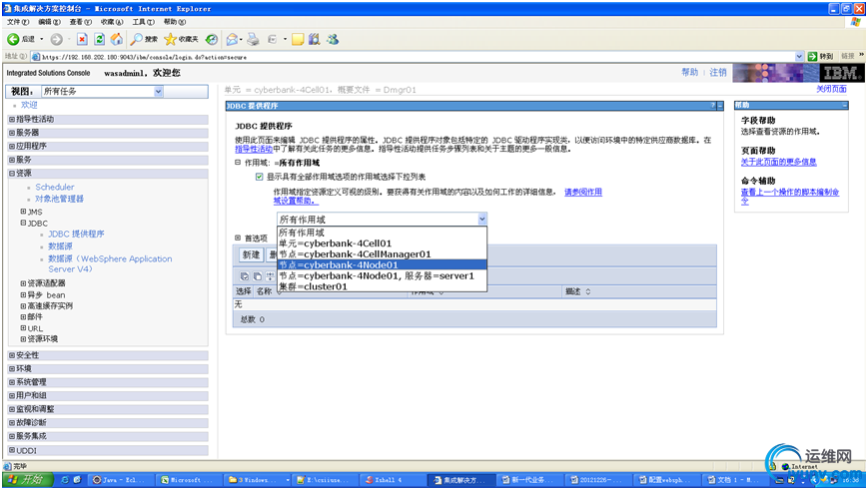This screenshot has width=868, height=490.
Task: Open the Back button history dropdown arrow
Action: [x=42, y=39]
